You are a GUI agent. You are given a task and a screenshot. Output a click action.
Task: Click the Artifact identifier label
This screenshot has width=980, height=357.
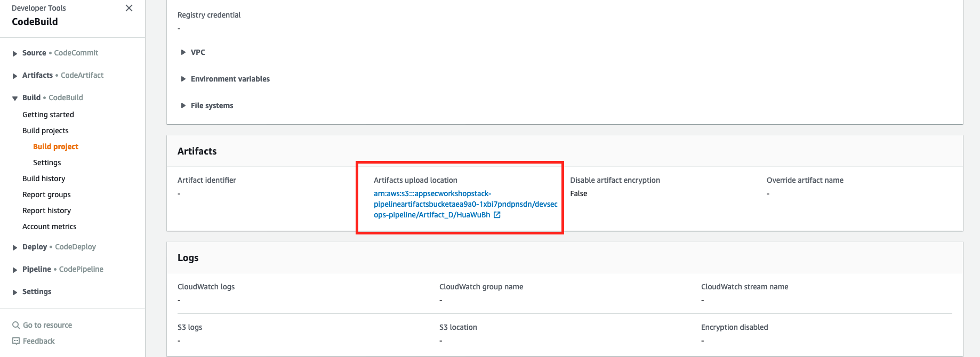coord(207,180)
